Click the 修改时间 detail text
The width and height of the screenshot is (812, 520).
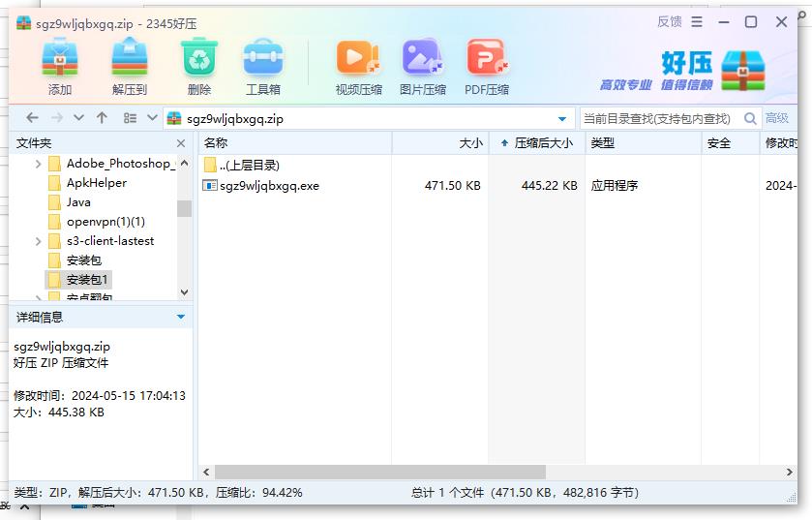[100, 396]
